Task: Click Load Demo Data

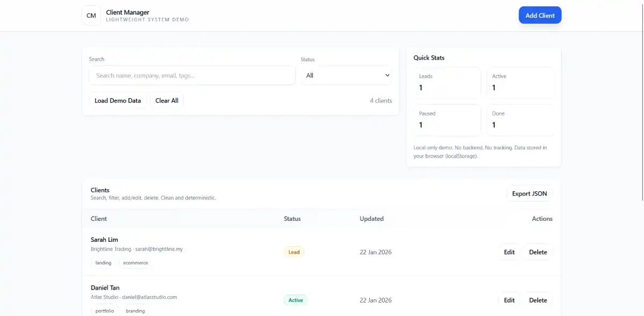Action: (118, 100)
